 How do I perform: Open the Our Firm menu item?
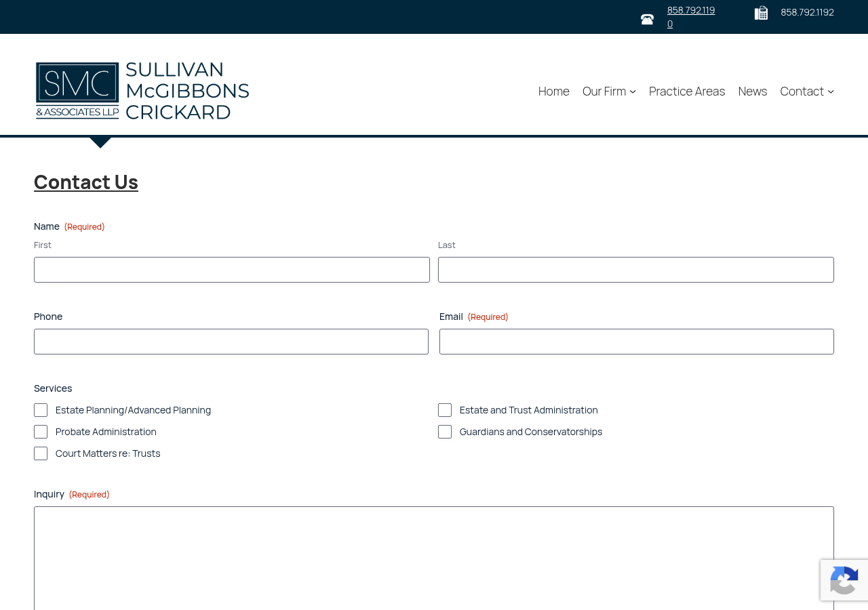[604, 91]
